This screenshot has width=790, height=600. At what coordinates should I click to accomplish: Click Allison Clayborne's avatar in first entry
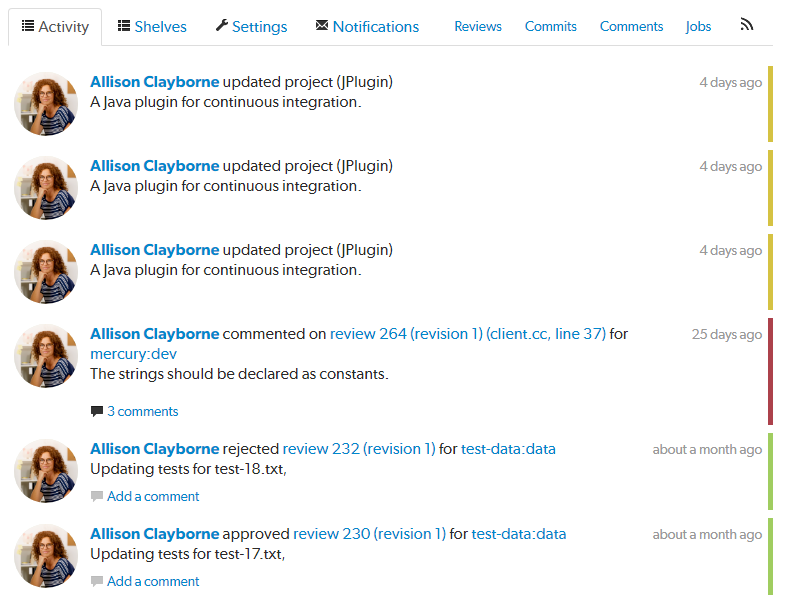point(46,103)
